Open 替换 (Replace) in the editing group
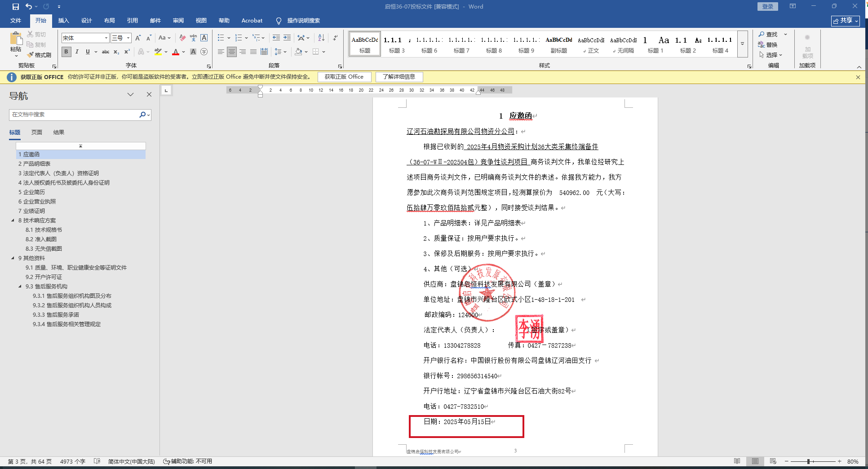This screenshot has width=868, height=469. 768,44
